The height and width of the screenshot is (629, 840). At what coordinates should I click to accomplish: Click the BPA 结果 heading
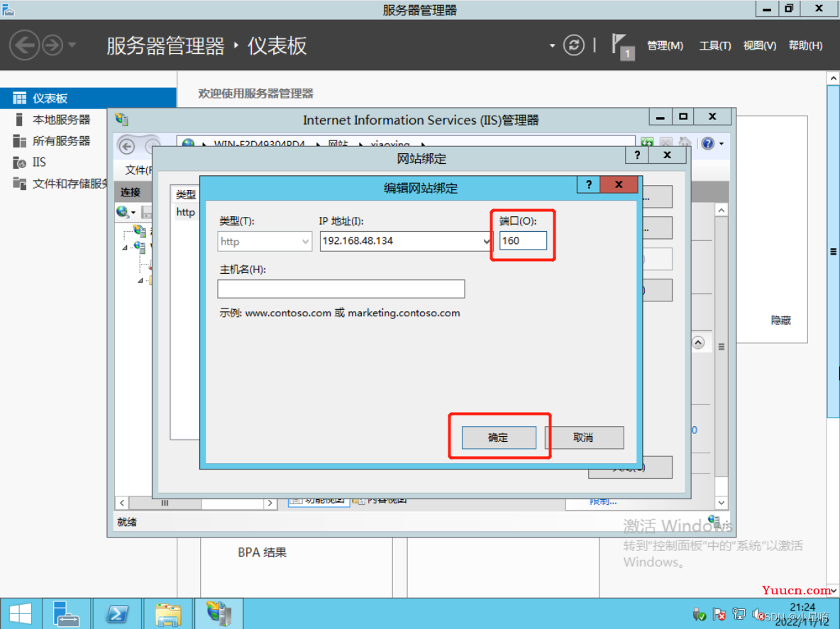click(x=262, y=552)
